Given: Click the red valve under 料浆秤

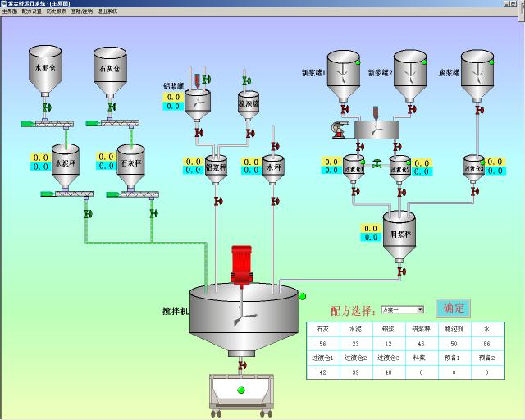Looking at the screenshot, I should point(401,272).
